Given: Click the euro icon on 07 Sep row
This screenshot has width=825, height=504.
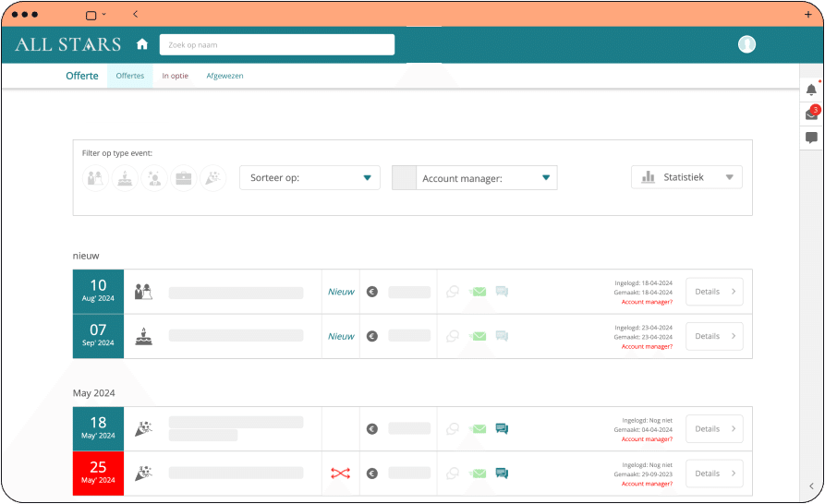Looking at the screenshot, I should click(372, 337).
